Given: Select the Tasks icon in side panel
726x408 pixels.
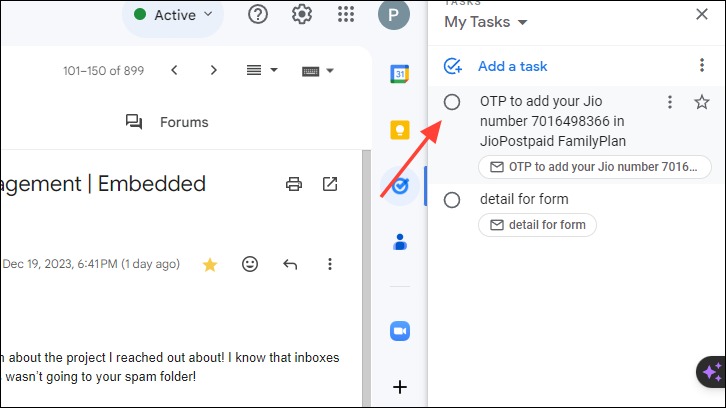Looking at the screenshot, I should (400, 186).
